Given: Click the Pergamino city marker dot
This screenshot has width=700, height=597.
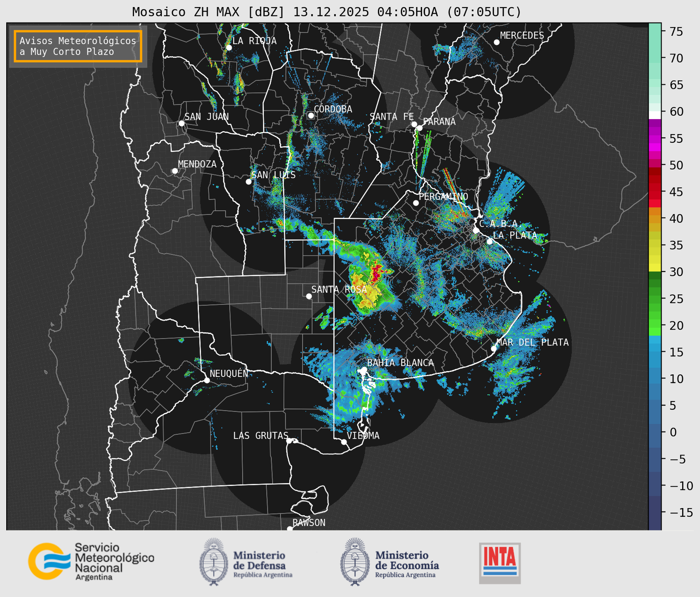Looking at the screenshot, I should (416, 203).
